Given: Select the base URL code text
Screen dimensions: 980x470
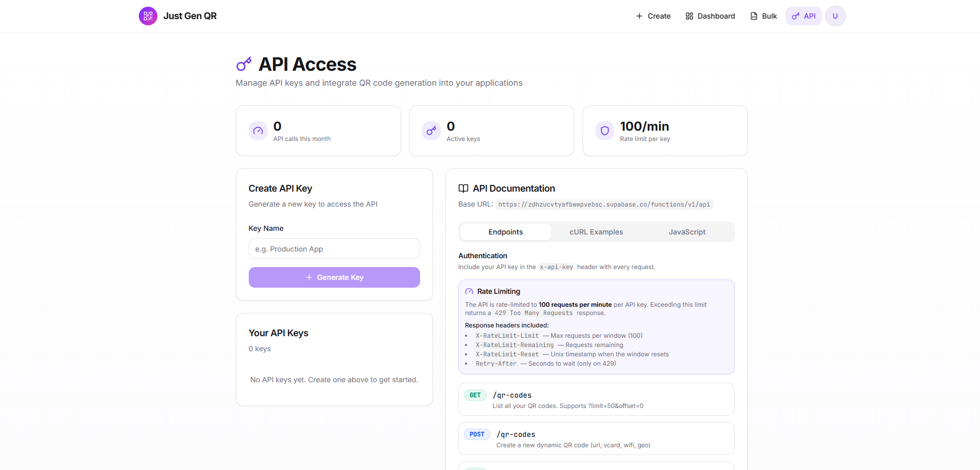Looking at the screenshot, I should click(604, 205).
